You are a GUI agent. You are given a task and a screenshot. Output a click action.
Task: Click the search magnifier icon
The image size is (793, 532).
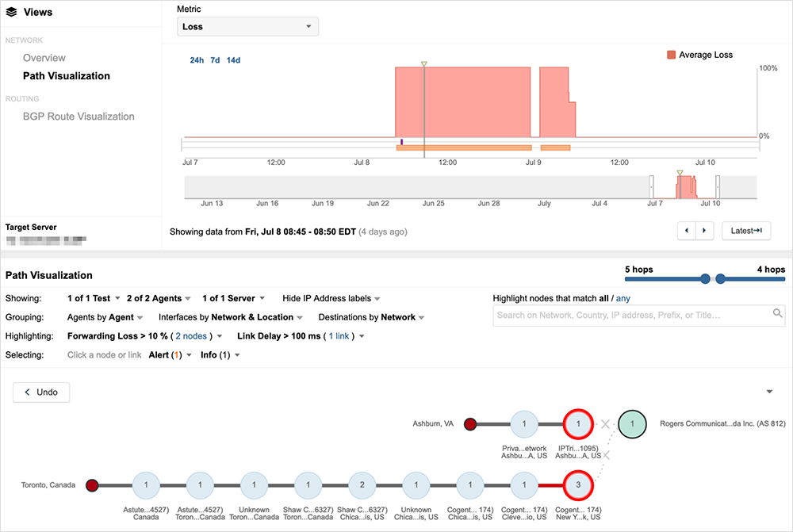point(778,314)
